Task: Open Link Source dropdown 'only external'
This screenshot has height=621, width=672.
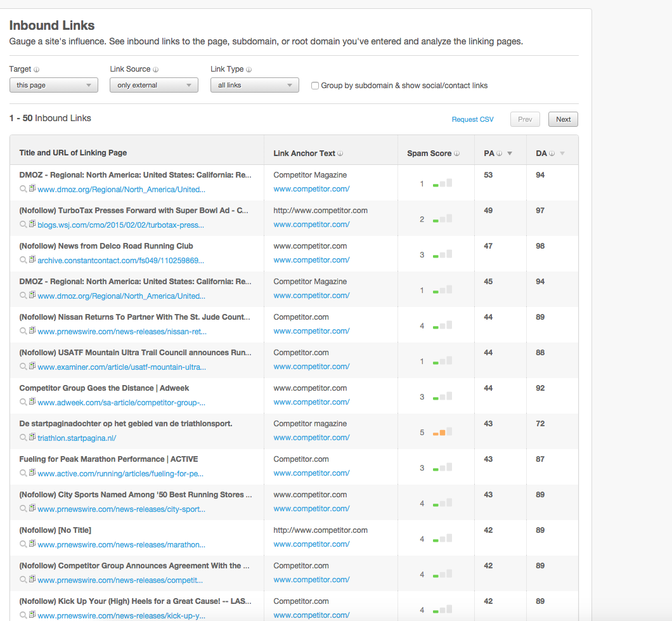Action: [154, 85]
